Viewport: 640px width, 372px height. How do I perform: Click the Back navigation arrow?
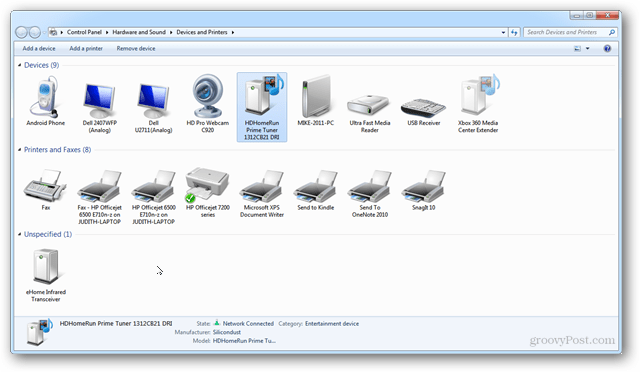[x=22, y=32]
